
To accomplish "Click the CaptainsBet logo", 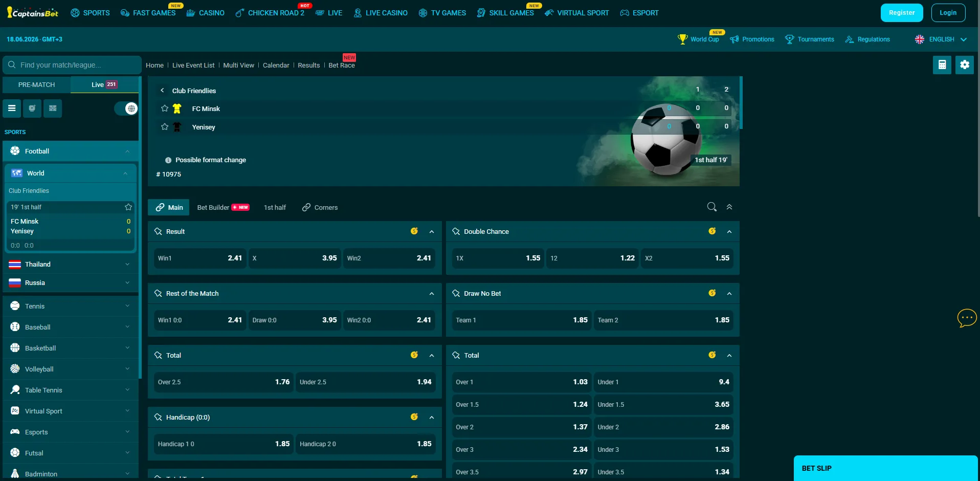I will [x=33, y=13].
